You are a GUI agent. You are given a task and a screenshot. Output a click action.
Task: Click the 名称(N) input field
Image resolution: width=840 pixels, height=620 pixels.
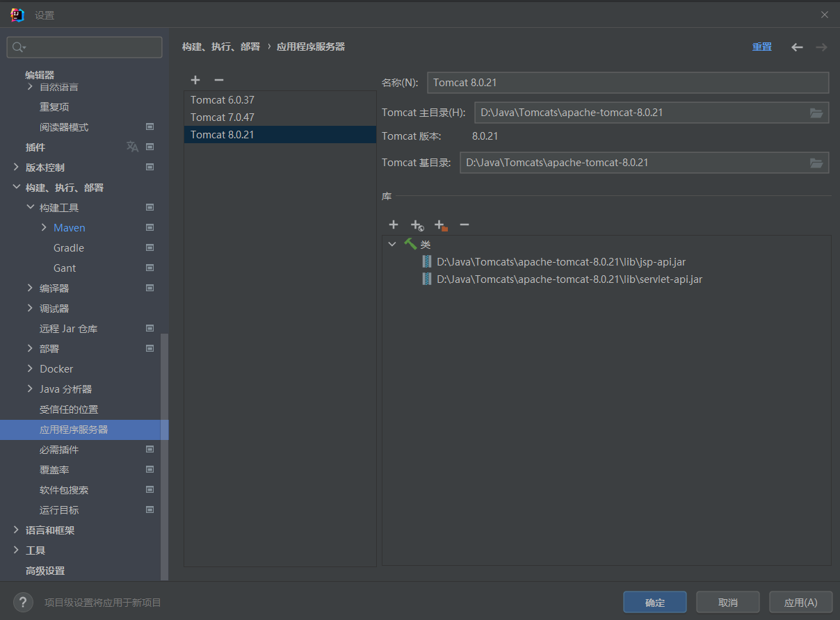pyautogui.click(x=628, y=83)
